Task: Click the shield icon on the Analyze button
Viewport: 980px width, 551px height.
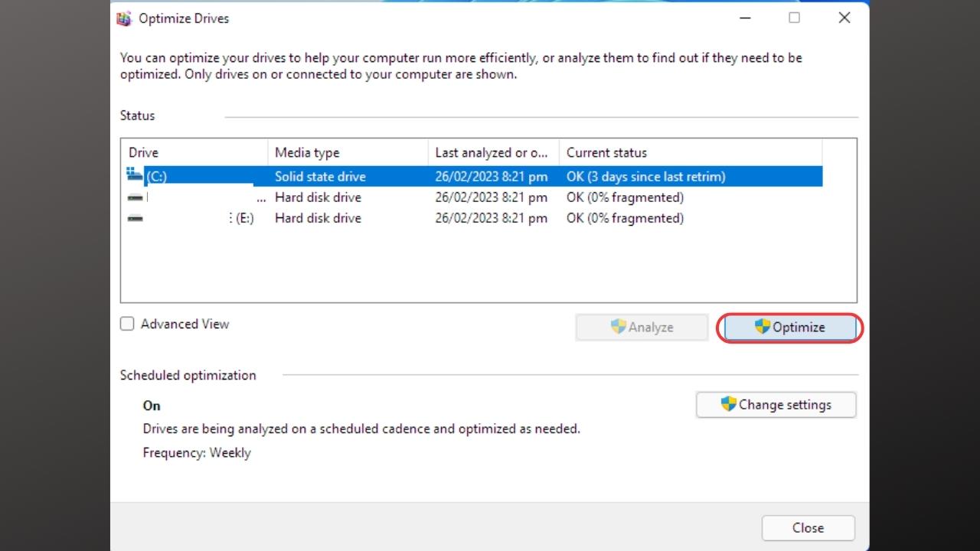Action: (618, 327)
